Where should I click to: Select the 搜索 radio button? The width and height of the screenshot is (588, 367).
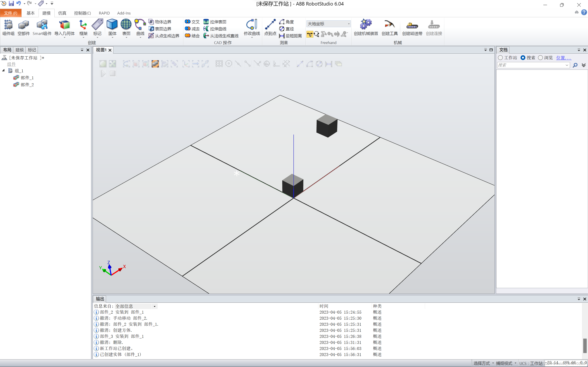click(x=523, y=58)
